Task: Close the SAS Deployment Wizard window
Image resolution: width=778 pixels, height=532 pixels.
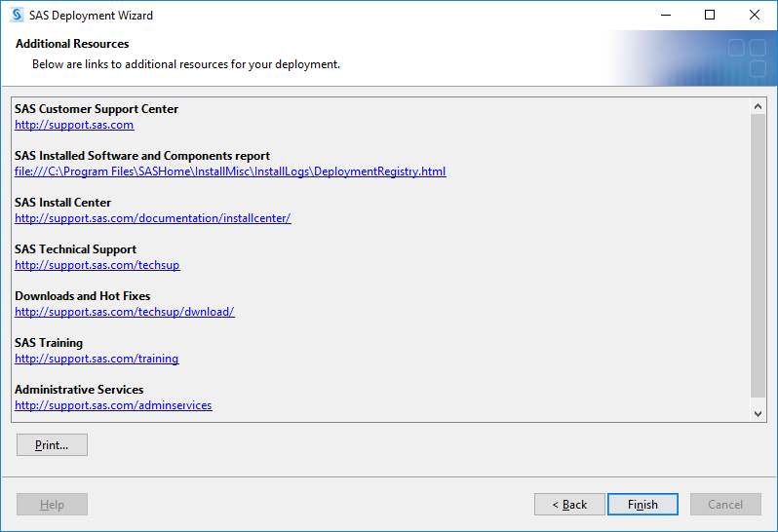Action: [x=755, y=15]
